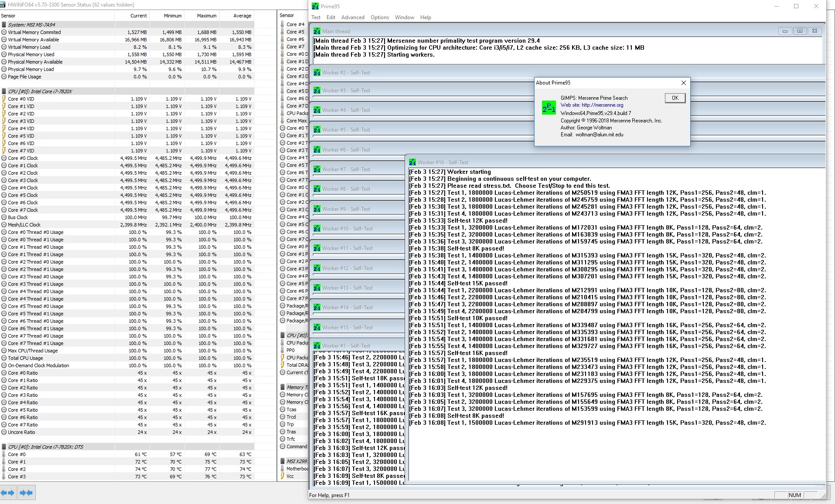Click the green Prime95 logo in About dialog
Viewport: 835px width, 504px height.
coord(549,108)
